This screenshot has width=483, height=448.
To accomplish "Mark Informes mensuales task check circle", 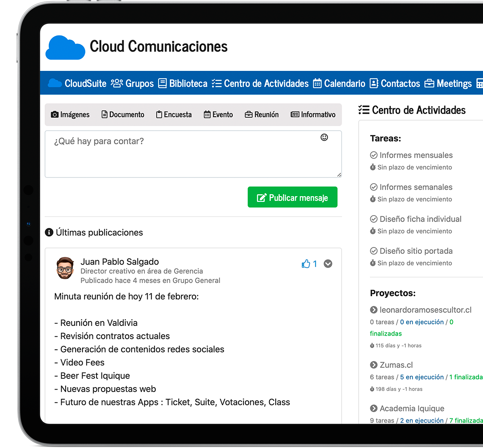I will tap(374, 155).
